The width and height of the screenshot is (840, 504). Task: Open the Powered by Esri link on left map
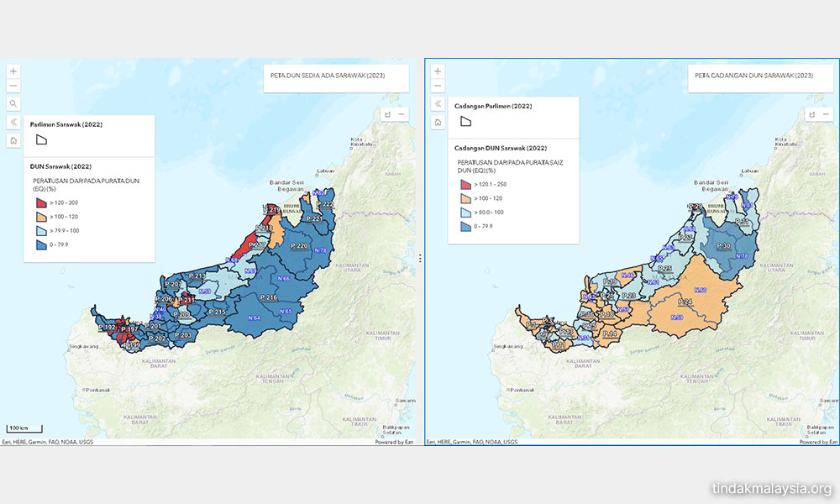(x=394, y=442)
